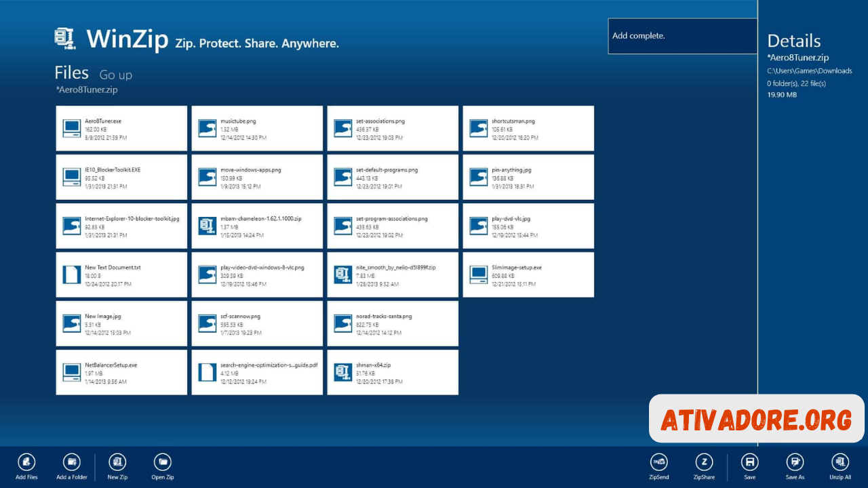This screenshot has height=488, width=868.
Task: Select the set-default-programs.png tile
Action: (x=393, y=177)
